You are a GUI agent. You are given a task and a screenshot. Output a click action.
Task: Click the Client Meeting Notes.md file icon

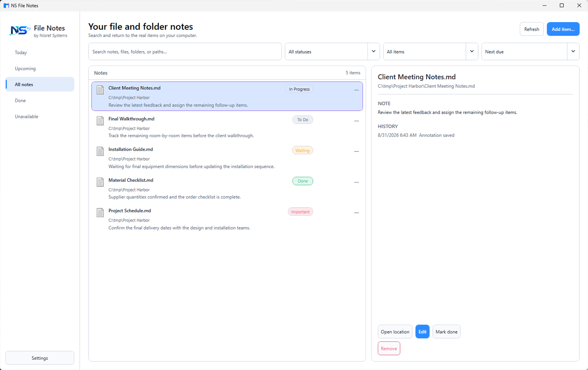click(x=100, y=90)
